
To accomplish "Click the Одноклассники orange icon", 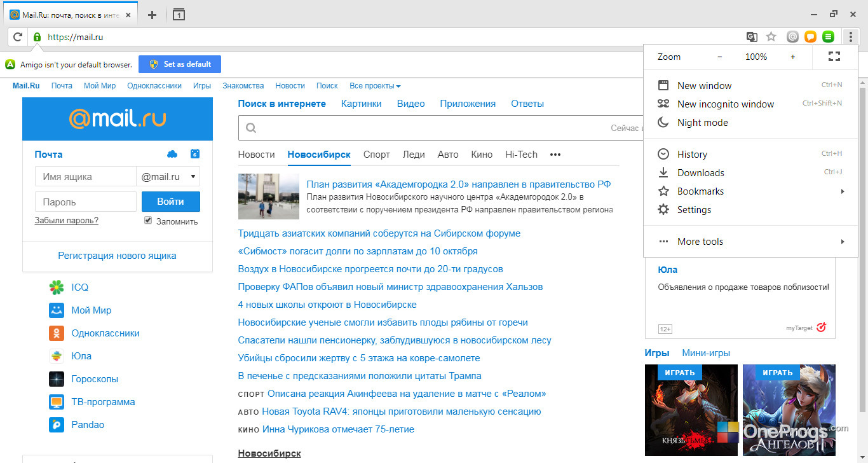I will click(x=57, y=333).
